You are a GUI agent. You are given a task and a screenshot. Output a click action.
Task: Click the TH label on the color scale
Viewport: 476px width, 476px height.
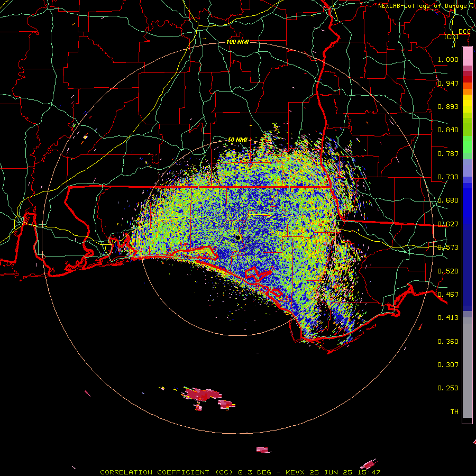(454, 412)
